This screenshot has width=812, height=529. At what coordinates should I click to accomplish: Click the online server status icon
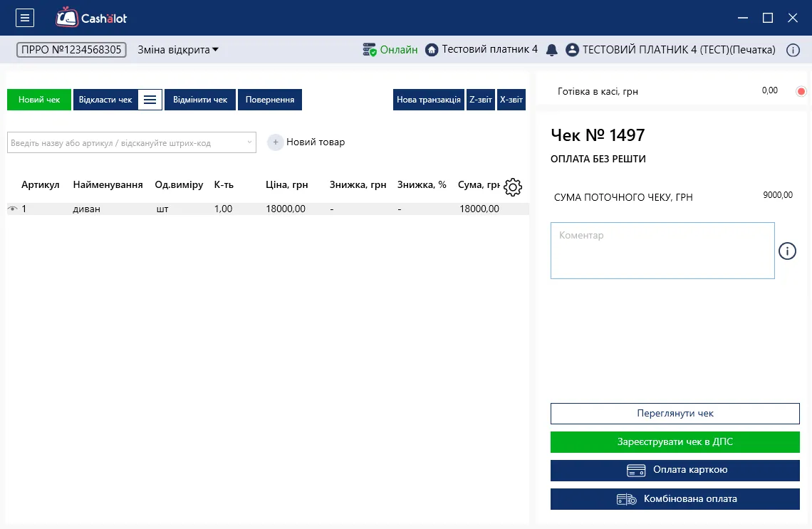tap(369, 50)
